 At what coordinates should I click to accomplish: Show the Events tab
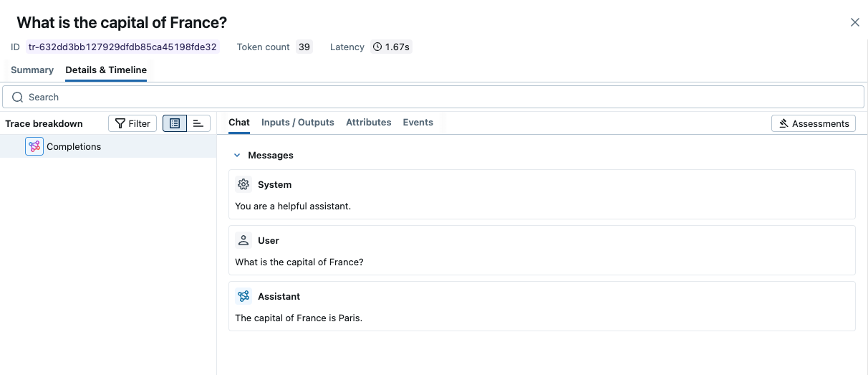pos(418,122)
